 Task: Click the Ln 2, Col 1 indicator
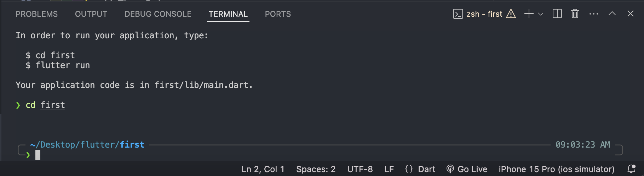(263, 169)
